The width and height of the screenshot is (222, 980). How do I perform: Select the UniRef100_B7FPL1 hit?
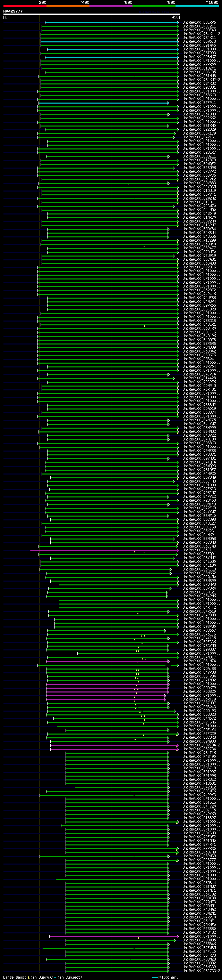[x=199, y=103]
